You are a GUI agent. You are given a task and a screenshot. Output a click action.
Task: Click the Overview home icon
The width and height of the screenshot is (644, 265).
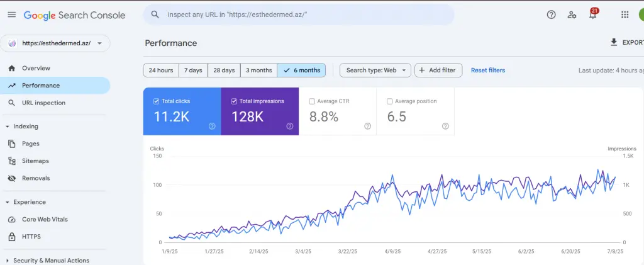coord(12,68)
